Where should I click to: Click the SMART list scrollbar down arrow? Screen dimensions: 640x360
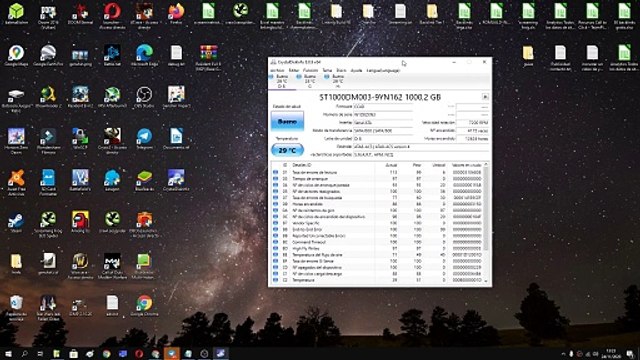tap(486, 281)
